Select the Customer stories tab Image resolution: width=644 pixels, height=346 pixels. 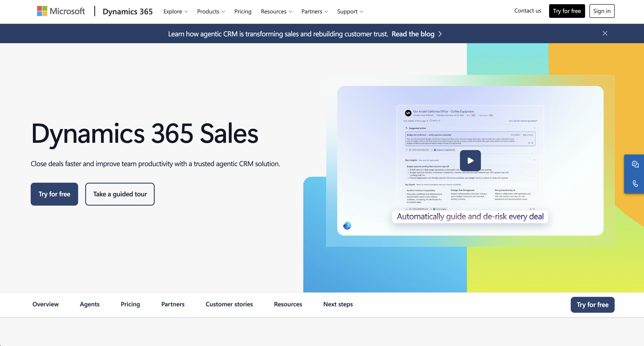(x=229, y=304)
